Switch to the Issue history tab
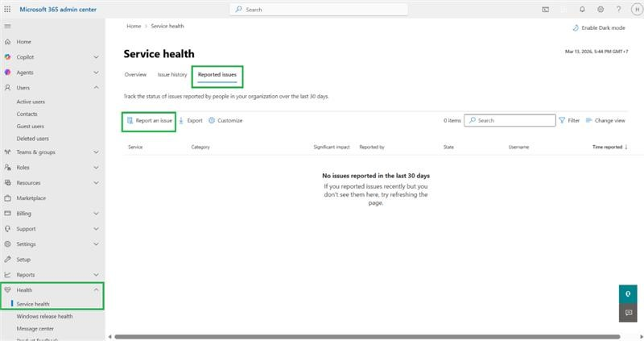This screenshot has height=341, width=644. [172, 74]
